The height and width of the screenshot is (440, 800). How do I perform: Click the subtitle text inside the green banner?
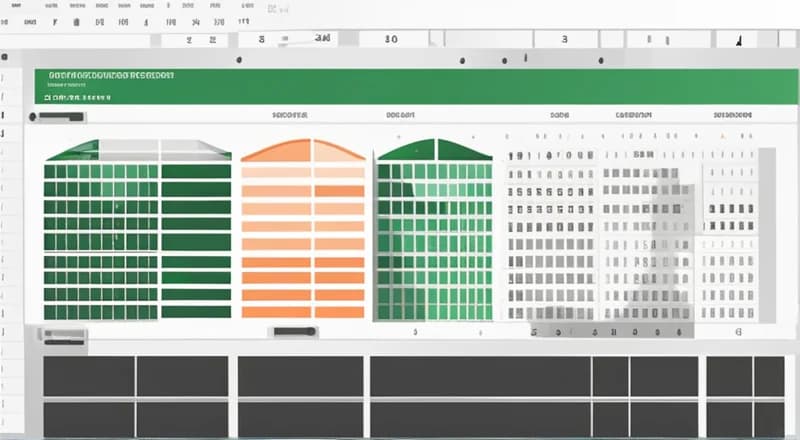click(x=80, y=98)
